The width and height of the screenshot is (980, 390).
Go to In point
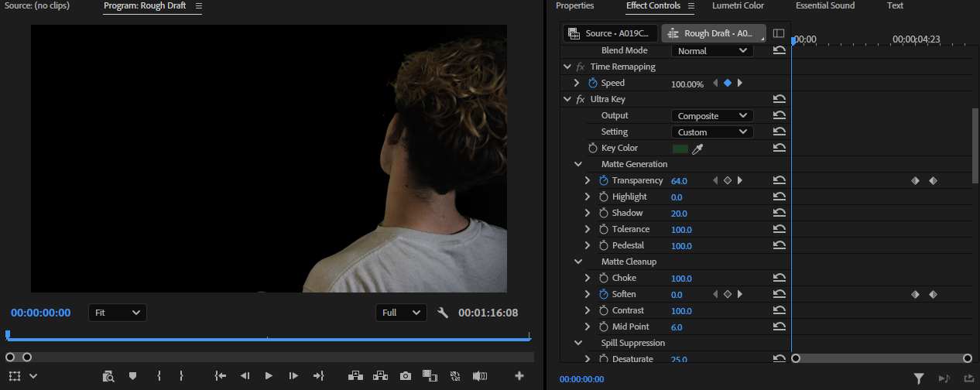tap(221, 376)
